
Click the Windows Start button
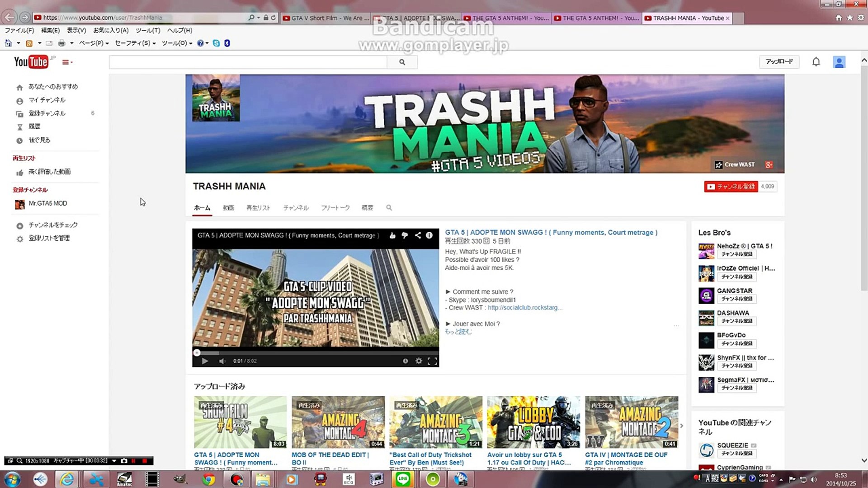coord(11,479)
